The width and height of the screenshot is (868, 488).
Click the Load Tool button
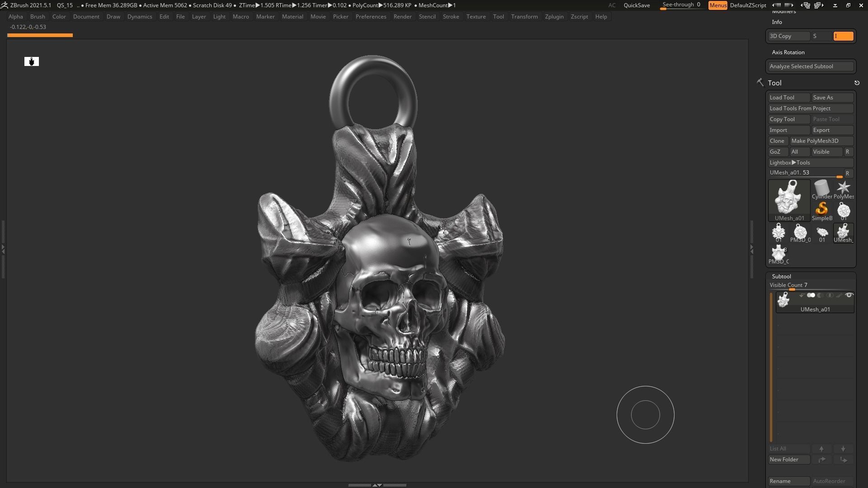pos(789,98)
